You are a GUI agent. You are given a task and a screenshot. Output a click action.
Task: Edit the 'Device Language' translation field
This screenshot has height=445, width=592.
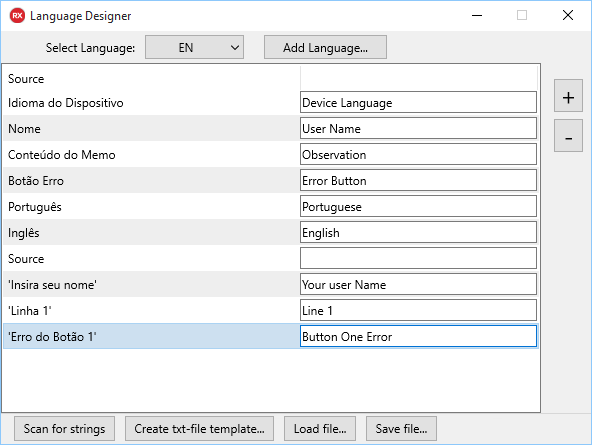[x=418, y=102]
